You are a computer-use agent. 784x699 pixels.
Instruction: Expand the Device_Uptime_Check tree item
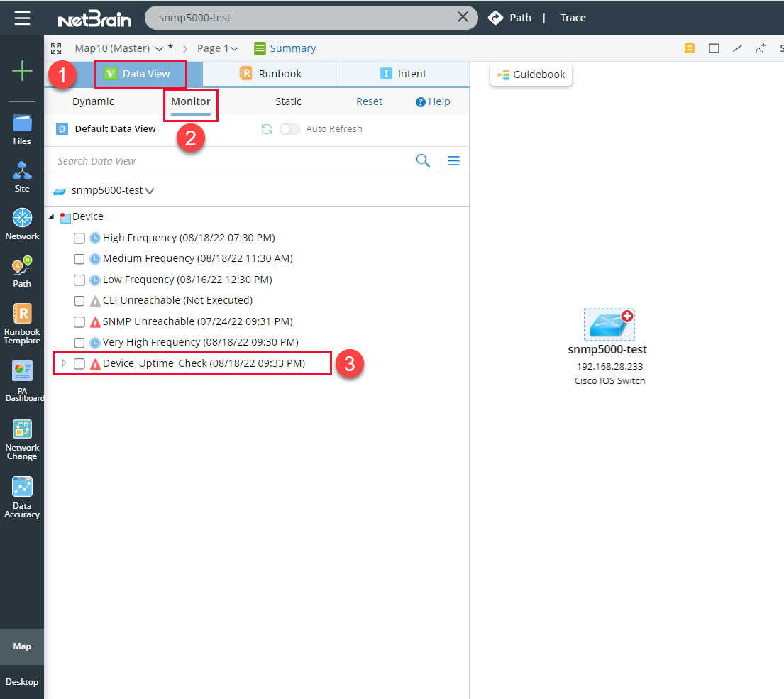(63, 363)
